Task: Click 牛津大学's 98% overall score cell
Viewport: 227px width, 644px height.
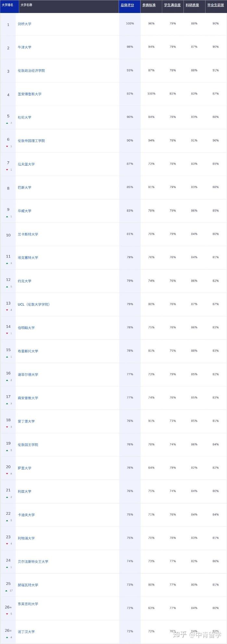Action: point(130,47)
